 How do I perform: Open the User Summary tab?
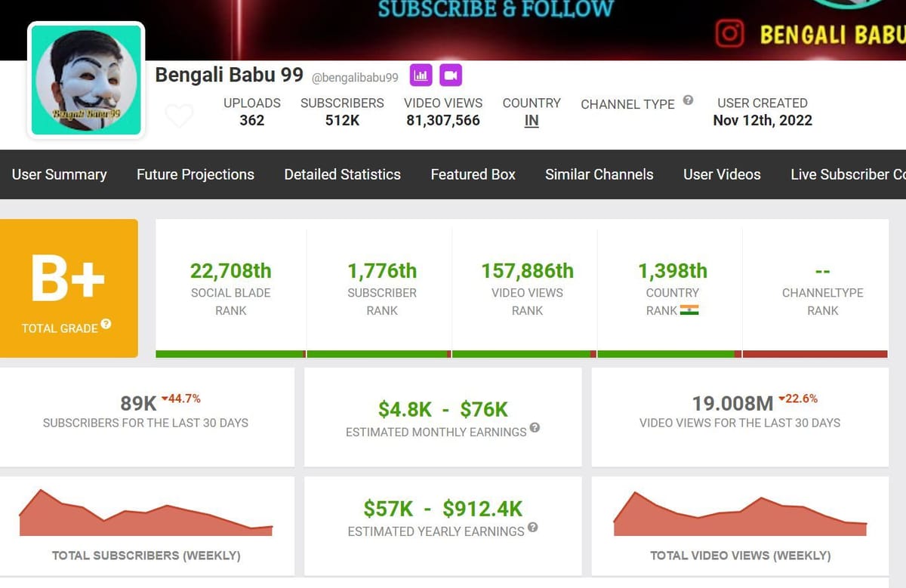[x=59, y=174]
